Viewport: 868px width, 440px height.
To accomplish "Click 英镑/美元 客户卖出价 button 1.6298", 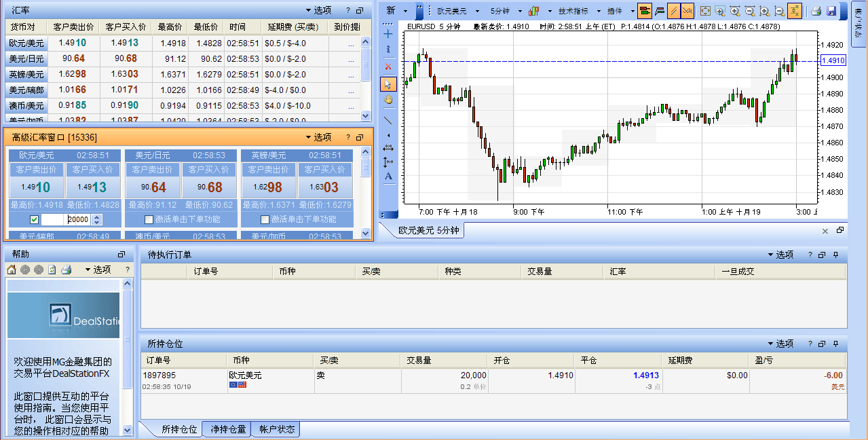I will 269,180.
